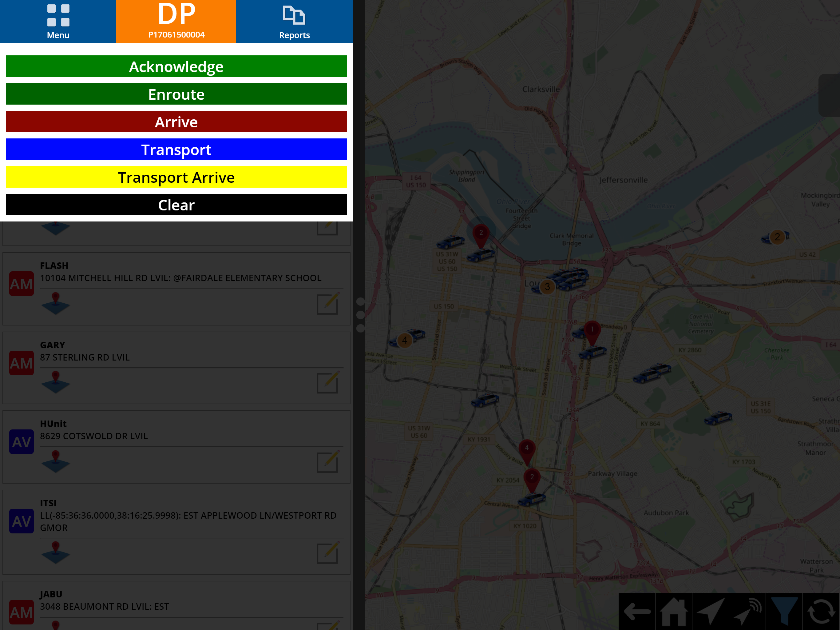Locate FLASH incident on map
This screenshot has width=840, height=630.
pyautogui.click(x=55, y=303)
